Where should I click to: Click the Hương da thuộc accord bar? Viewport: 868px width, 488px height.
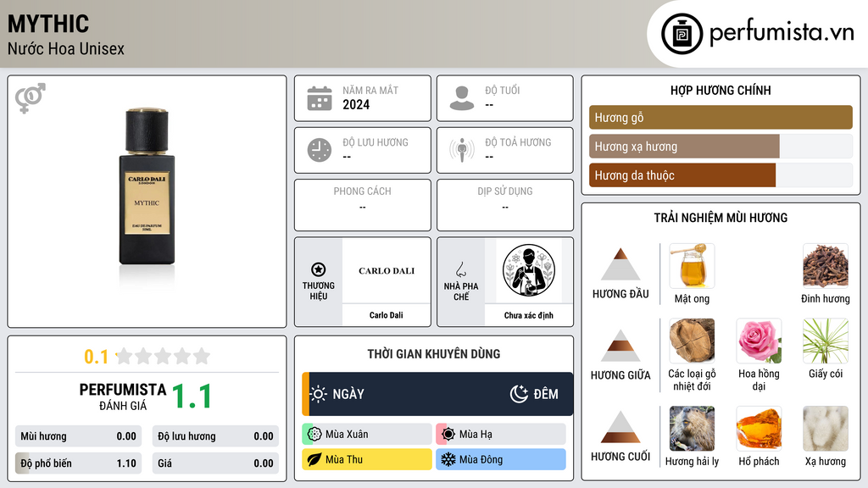(682, 175)
